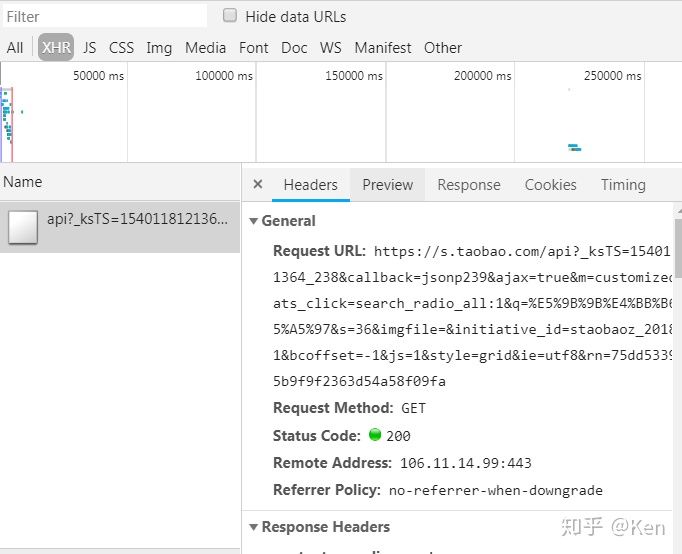The image size is (682, 554).
Task: Click the 50000 ms timeline marker
Action: coord(98,76)
